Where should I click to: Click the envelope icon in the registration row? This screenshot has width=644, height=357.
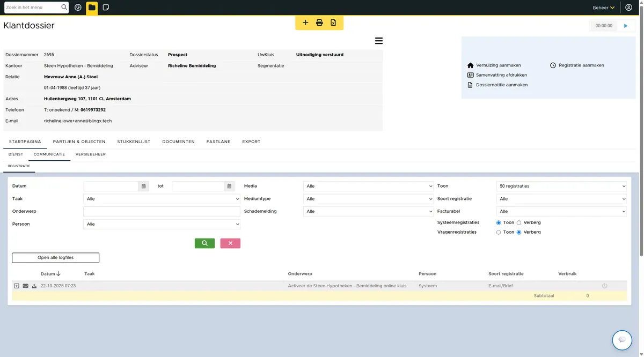tap(26, 286)
